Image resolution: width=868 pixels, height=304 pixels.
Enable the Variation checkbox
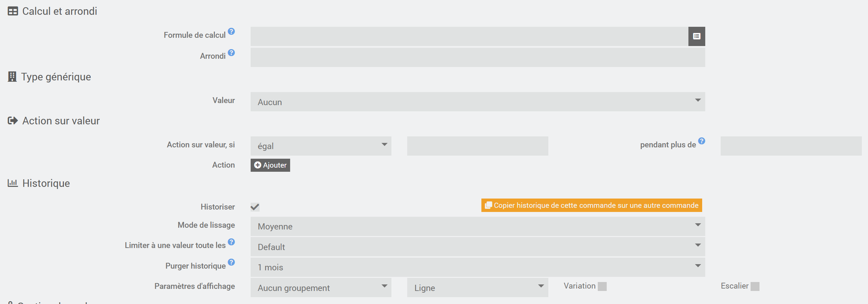(x=602, y=286)
